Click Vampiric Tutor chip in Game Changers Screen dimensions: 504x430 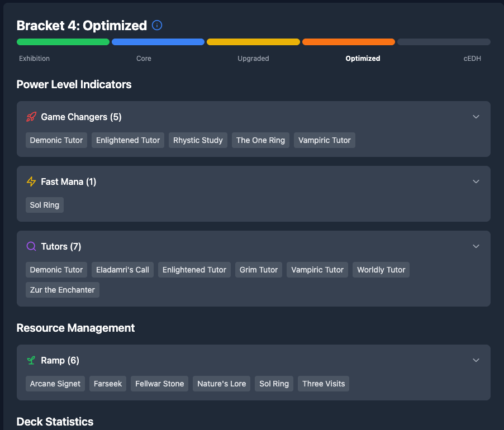(325, 140)
